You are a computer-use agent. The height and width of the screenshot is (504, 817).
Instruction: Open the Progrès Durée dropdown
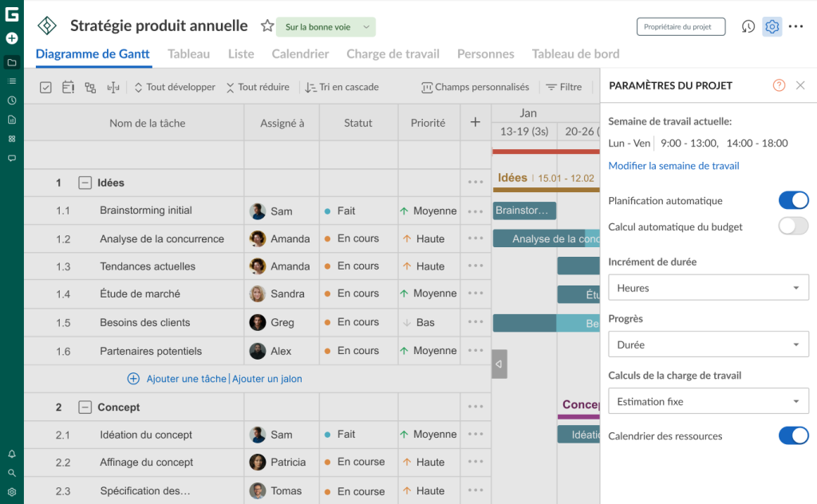pyautogui.click(x=708, y=345)
